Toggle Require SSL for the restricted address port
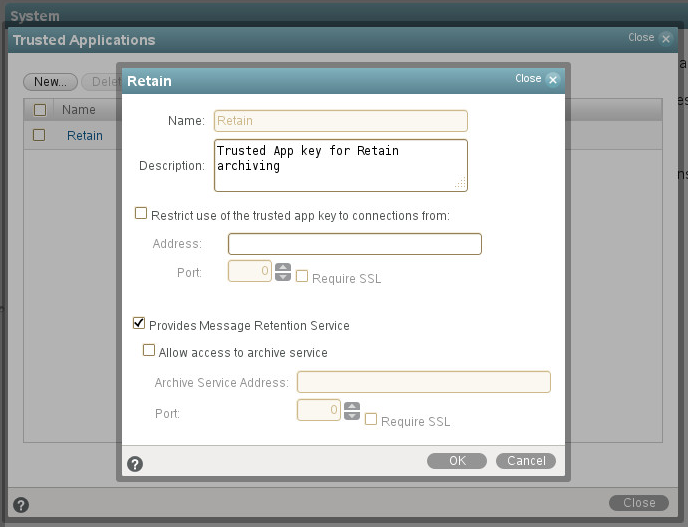 coord(302,276)
